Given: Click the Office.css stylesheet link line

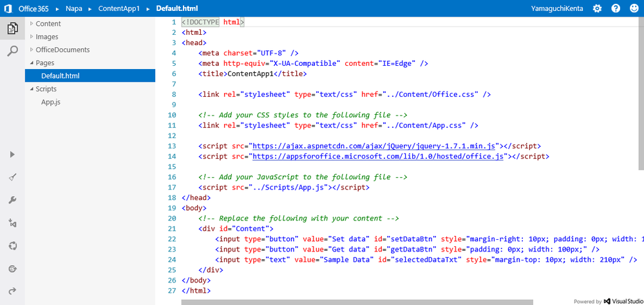Looking at the screenshot, I should tap(345, 94).
